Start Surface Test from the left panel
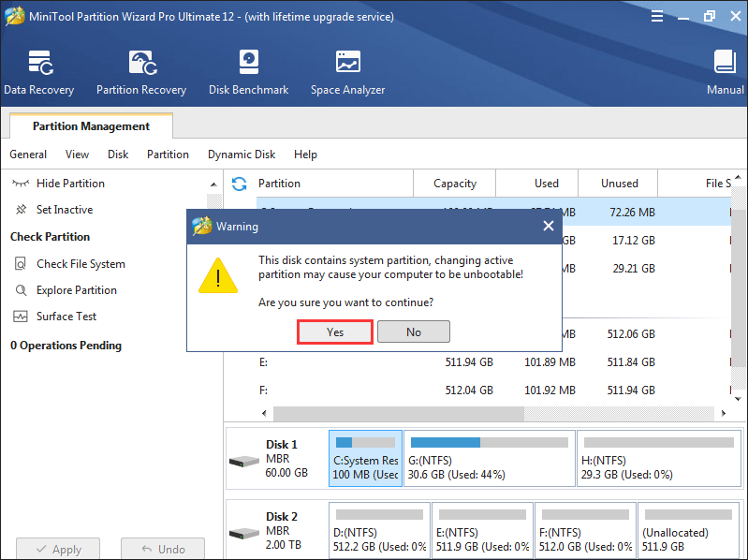Viewport: 748px width, 560px height. pos(66,317)
